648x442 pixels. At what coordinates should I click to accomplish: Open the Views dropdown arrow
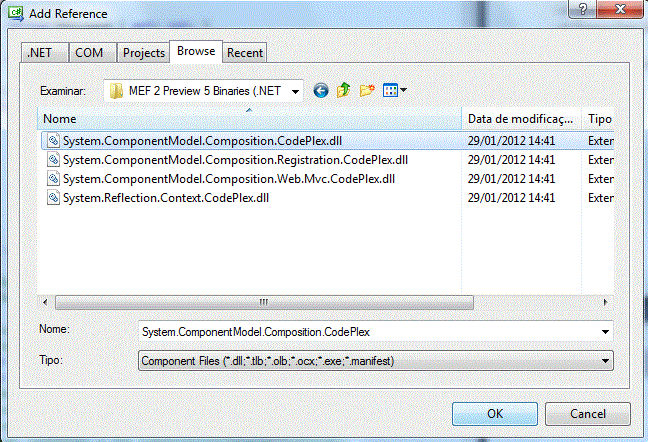click(x=403, y=90)
